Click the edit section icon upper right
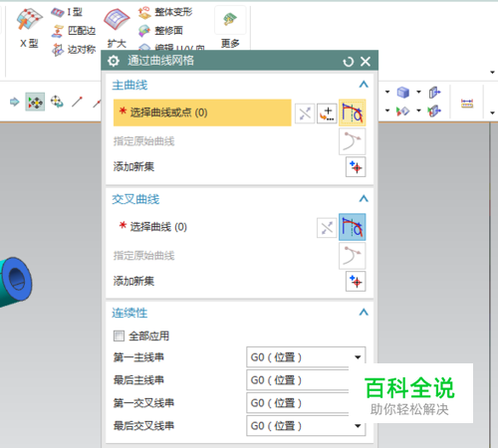 [x=434, y=93]
